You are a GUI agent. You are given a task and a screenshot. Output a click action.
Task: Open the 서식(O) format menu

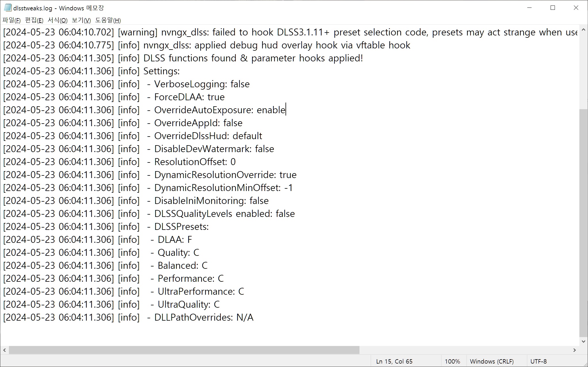coord(58,20)
